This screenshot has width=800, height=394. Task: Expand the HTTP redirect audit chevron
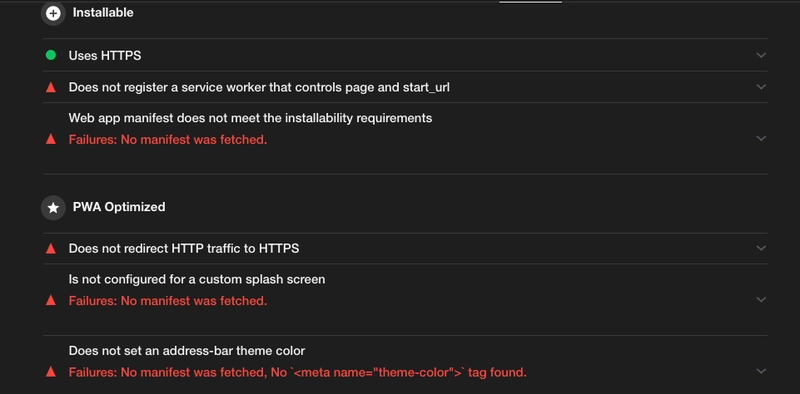[x=761, y=248]
